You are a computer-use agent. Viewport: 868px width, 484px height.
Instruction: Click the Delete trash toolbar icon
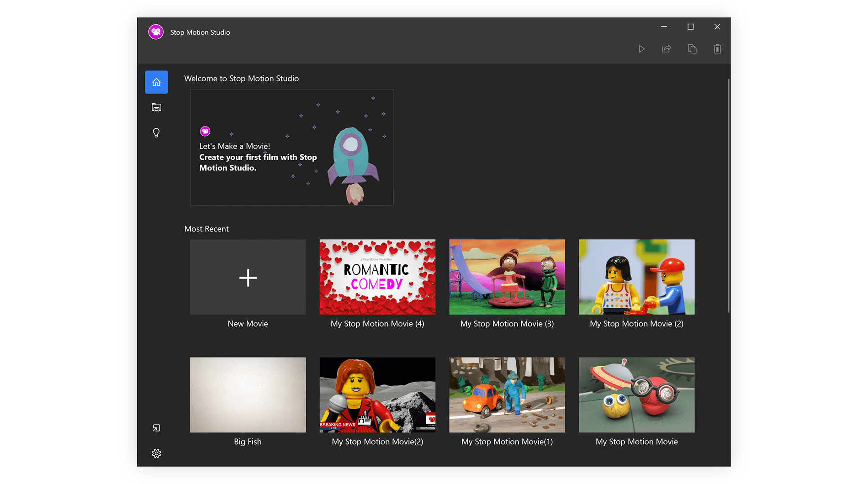(717, 49)
